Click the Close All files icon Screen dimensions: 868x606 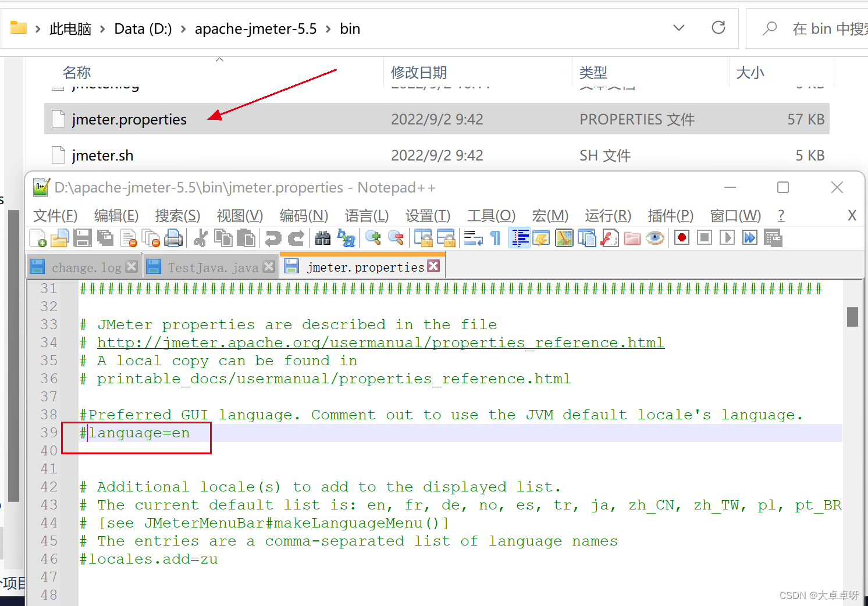(x=151, y=238)
